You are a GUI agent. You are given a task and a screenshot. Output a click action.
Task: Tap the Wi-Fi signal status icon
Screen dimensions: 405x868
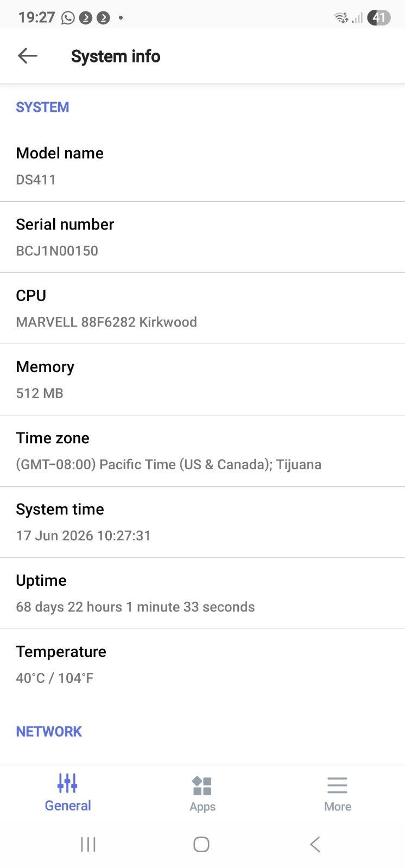341,18
